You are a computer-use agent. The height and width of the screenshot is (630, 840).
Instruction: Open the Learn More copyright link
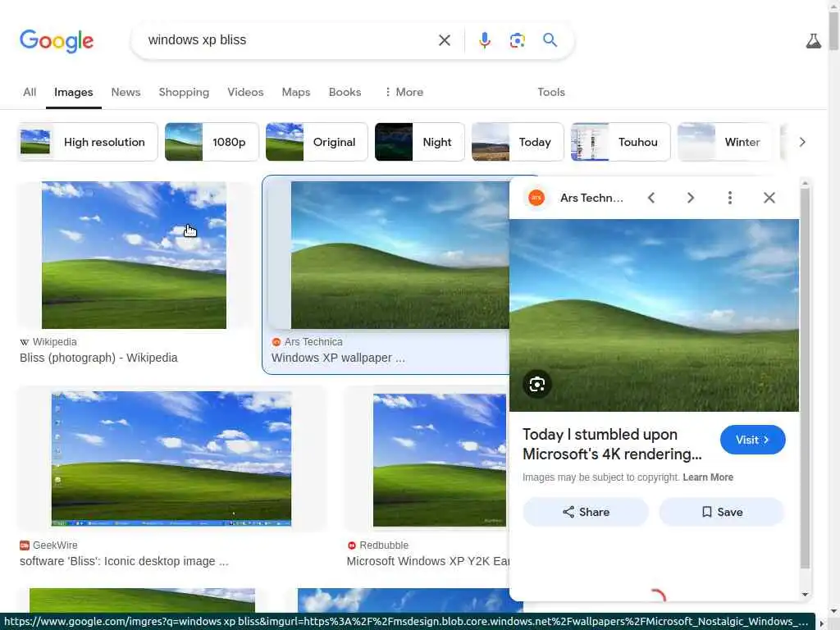708,477
